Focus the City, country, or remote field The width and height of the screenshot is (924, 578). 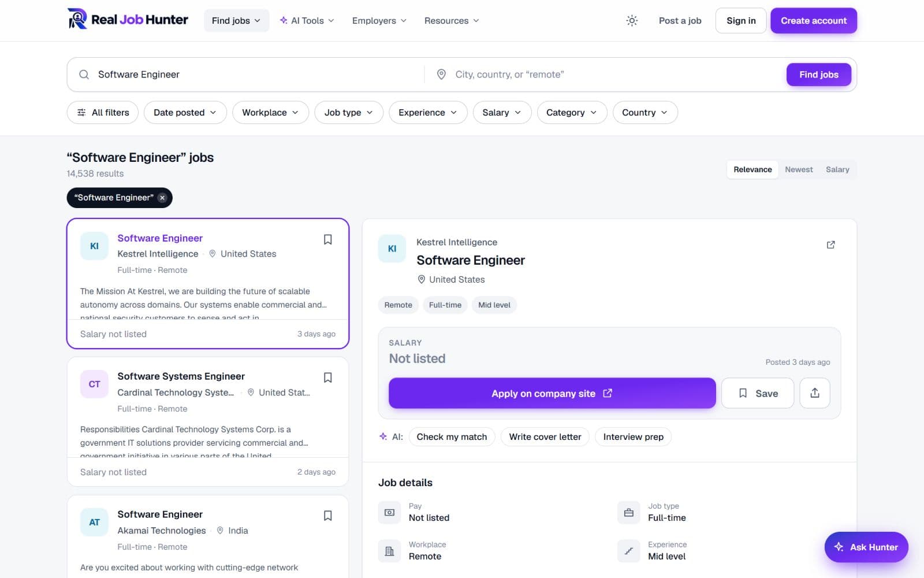coord(615,75)
